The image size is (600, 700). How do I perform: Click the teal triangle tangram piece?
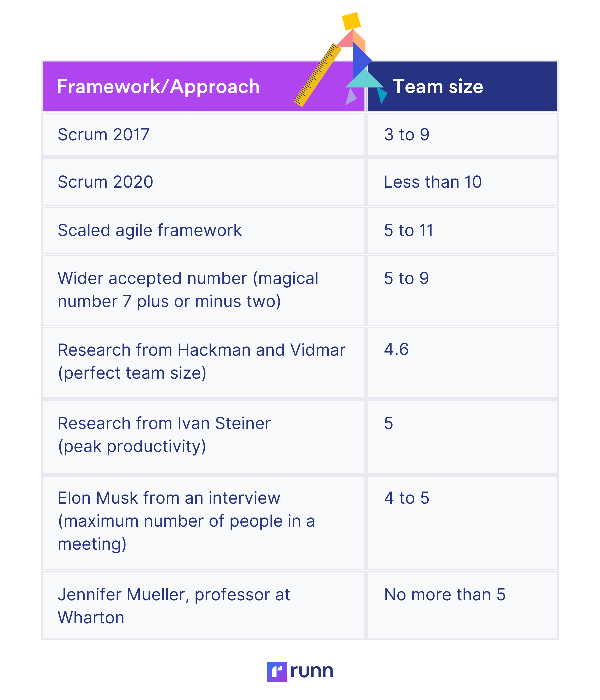(364, 79)
